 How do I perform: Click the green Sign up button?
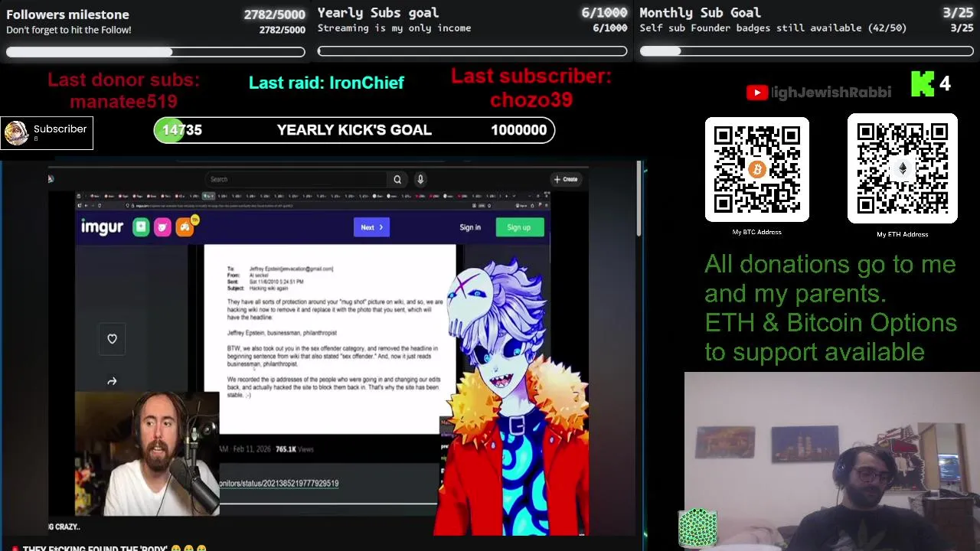coord(518,227)
